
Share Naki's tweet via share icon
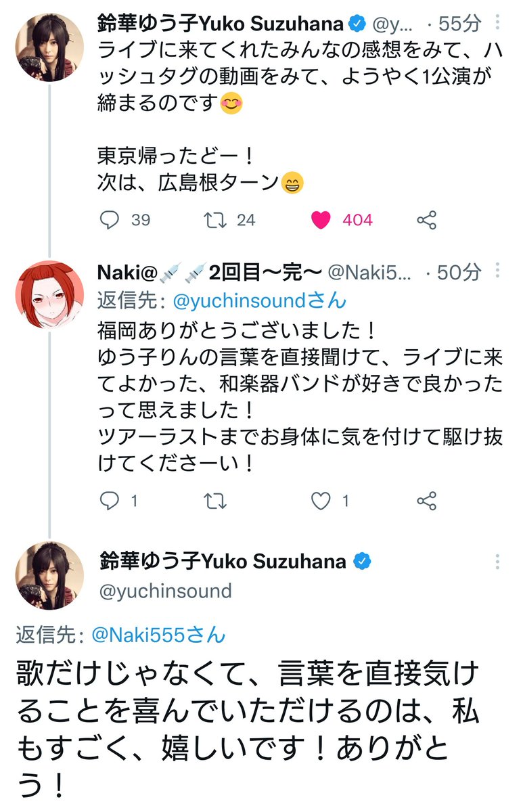426,501
